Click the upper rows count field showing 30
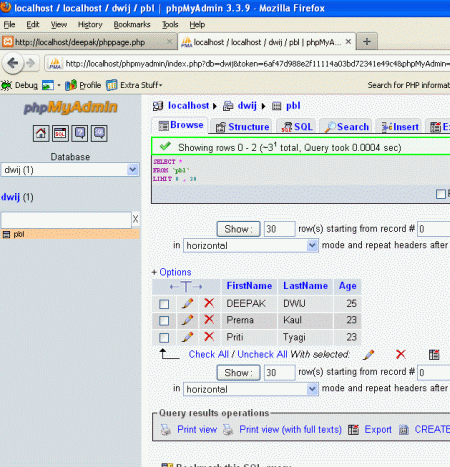 click(x=279, y=229)
